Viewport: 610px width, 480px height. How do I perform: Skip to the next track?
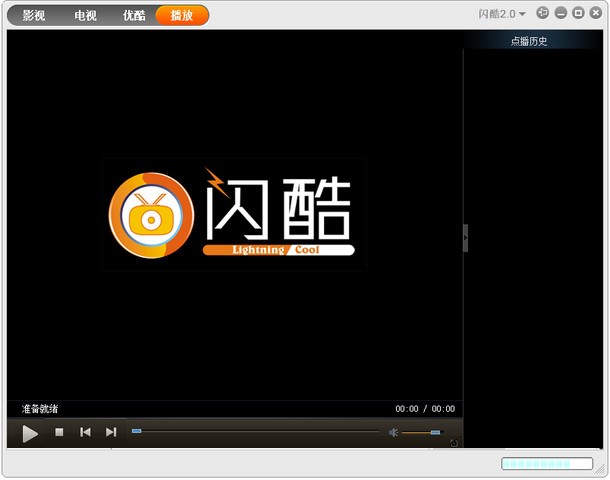pos(111,432)
